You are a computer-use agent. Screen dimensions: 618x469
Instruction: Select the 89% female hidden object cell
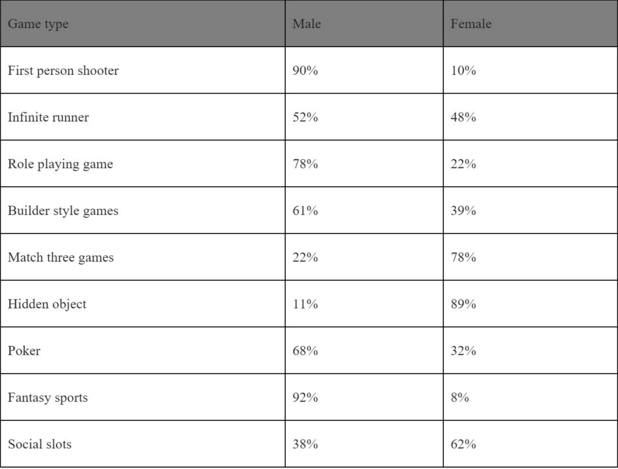463,304
